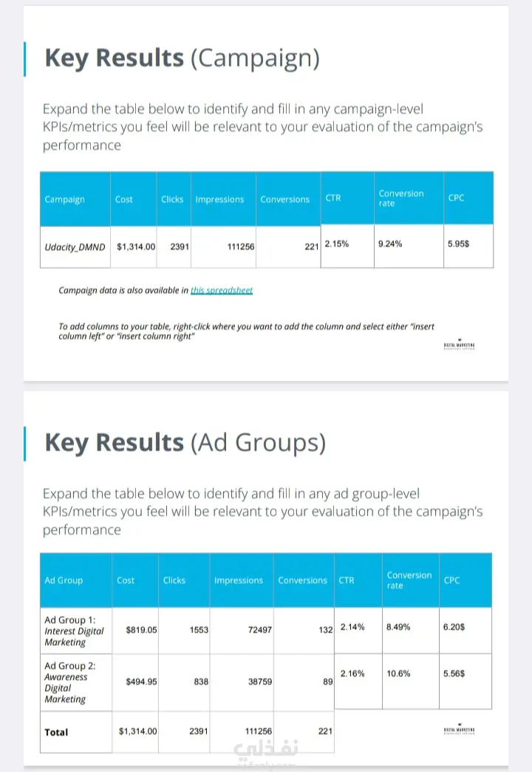This screenshot has width=532, height=772.
Task: Select the "Key Results (Campaign)" heading
Action: coord(182,58)
